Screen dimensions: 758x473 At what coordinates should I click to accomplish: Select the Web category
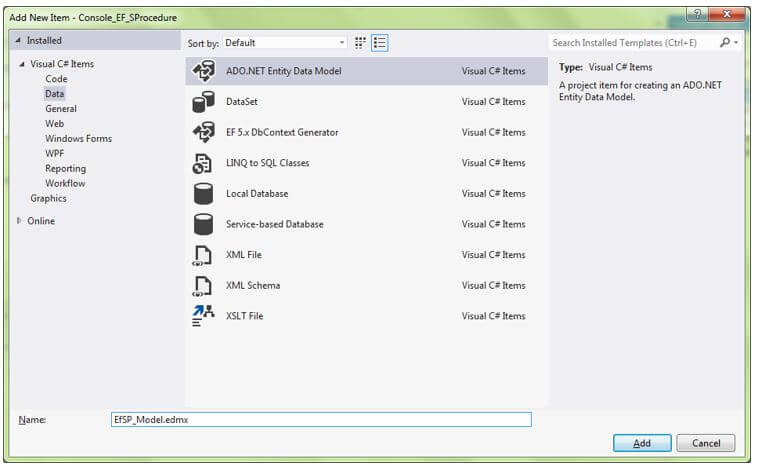[55, 124]
